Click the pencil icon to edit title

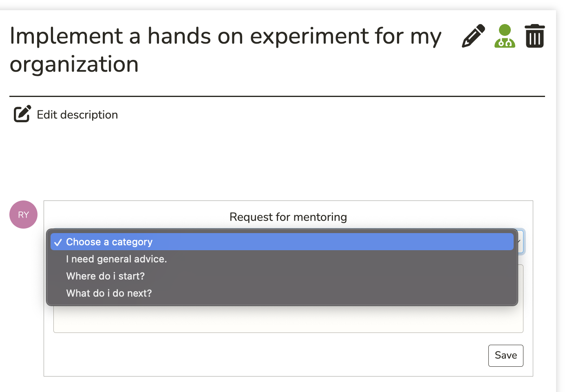(x=473, y=36)
